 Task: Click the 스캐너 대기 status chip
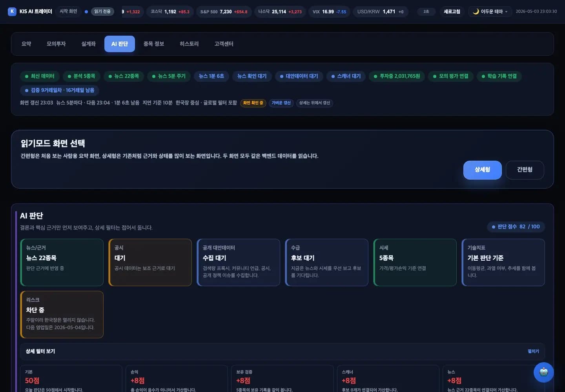point(346,76)
